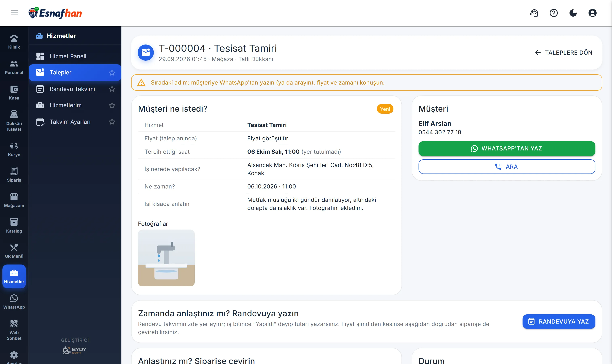The width and height of the screenshot is (612, 364).
Task: Click the Yeni status badge
Action: pos(385,109)
